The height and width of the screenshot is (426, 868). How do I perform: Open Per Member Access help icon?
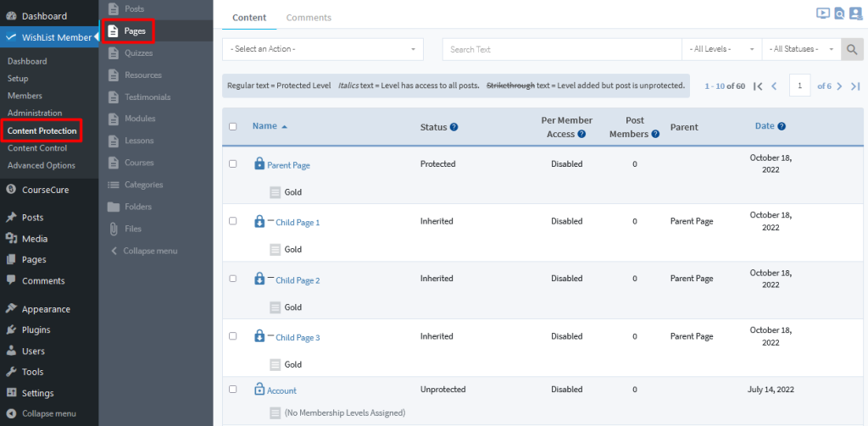point(581,134)
